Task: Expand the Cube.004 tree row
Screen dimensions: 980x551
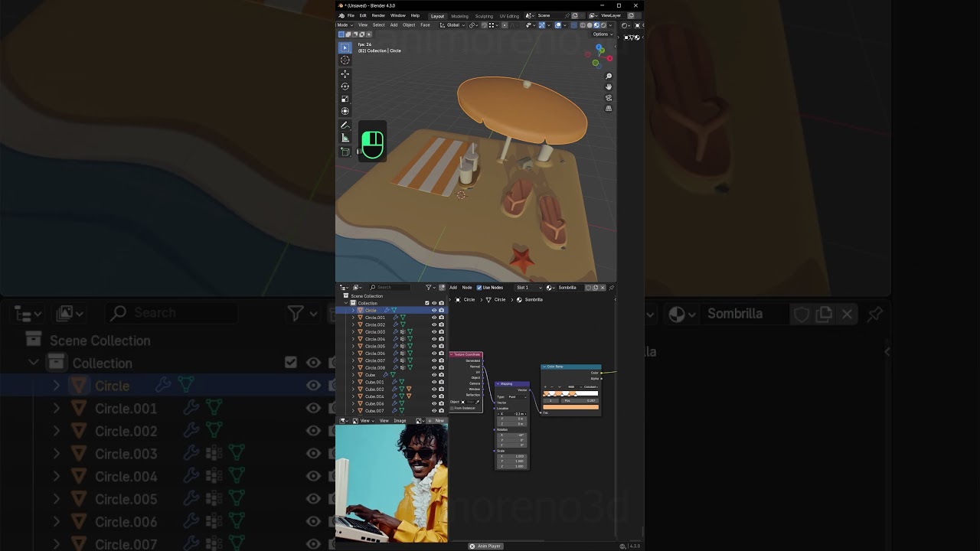Action: (353, 396)
